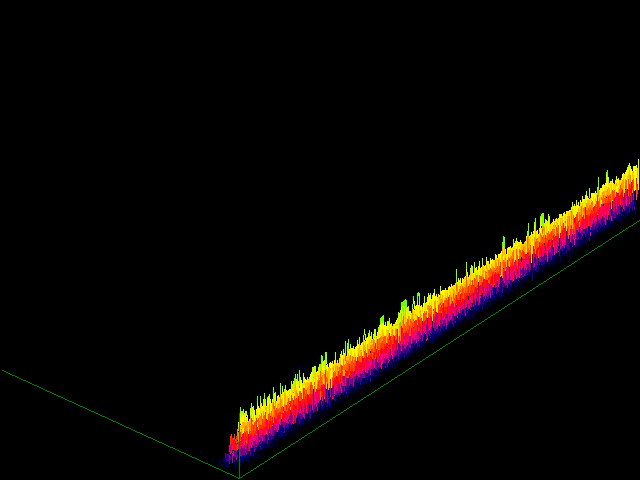
Task: Click the purple base near the plot origin
Action: click(x=232, y=459)
